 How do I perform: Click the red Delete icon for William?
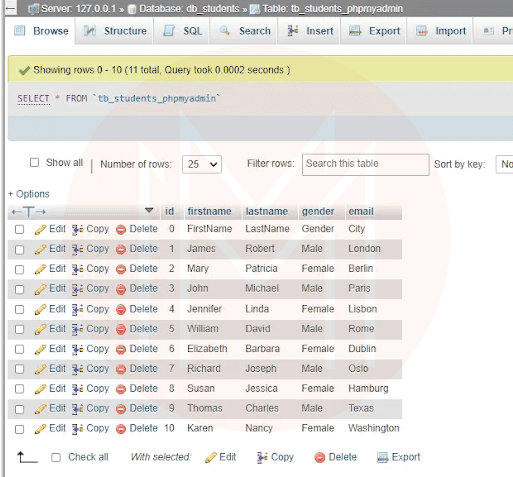point(121,330)
